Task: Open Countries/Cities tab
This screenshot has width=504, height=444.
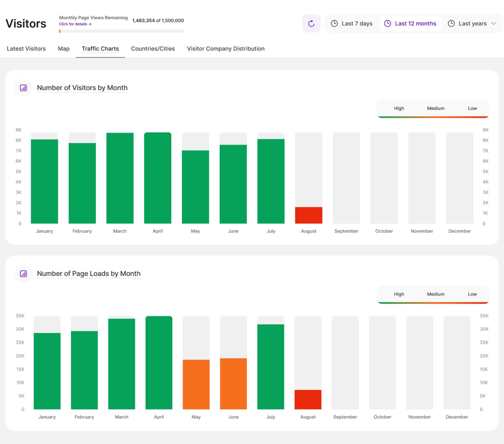Action: coord(153,49)
